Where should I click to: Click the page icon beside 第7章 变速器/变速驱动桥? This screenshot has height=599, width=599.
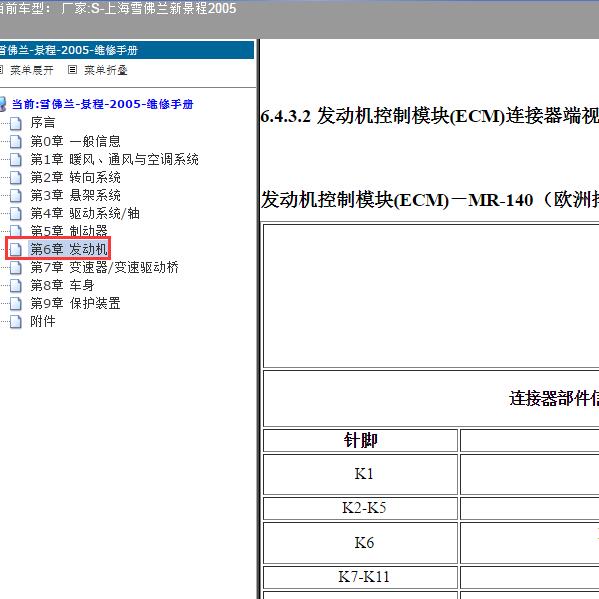pyautogui.click(x=16, y=267)
